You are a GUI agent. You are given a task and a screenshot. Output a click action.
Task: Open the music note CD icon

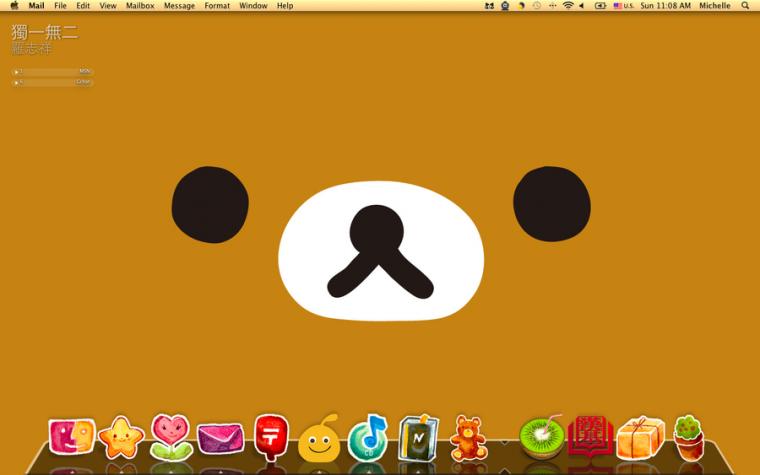pos(368,438)
